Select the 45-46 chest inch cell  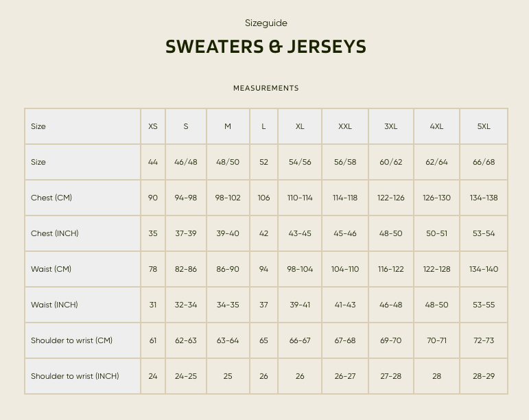[x=345, y=233]
